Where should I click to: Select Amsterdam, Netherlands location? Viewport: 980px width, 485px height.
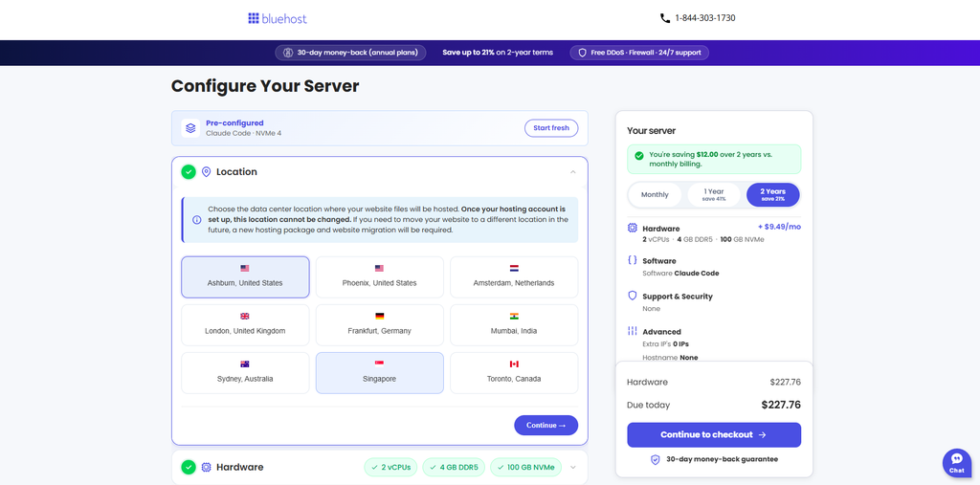click(x=514, y=276)
